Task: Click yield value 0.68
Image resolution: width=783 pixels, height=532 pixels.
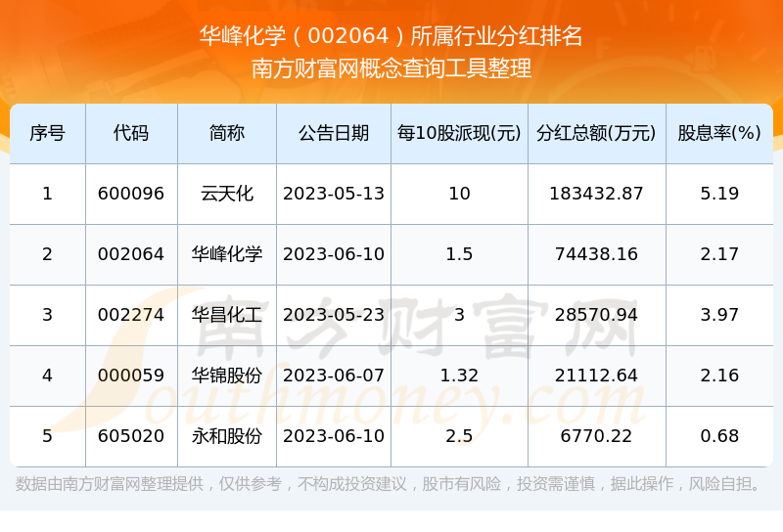Action: pos(719,436)
